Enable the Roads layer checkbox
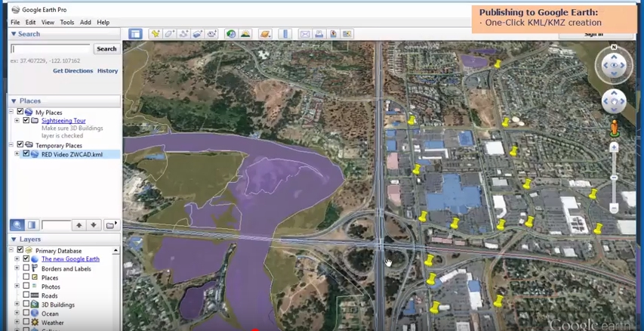 pyautogui.click(x=26, y=295)
